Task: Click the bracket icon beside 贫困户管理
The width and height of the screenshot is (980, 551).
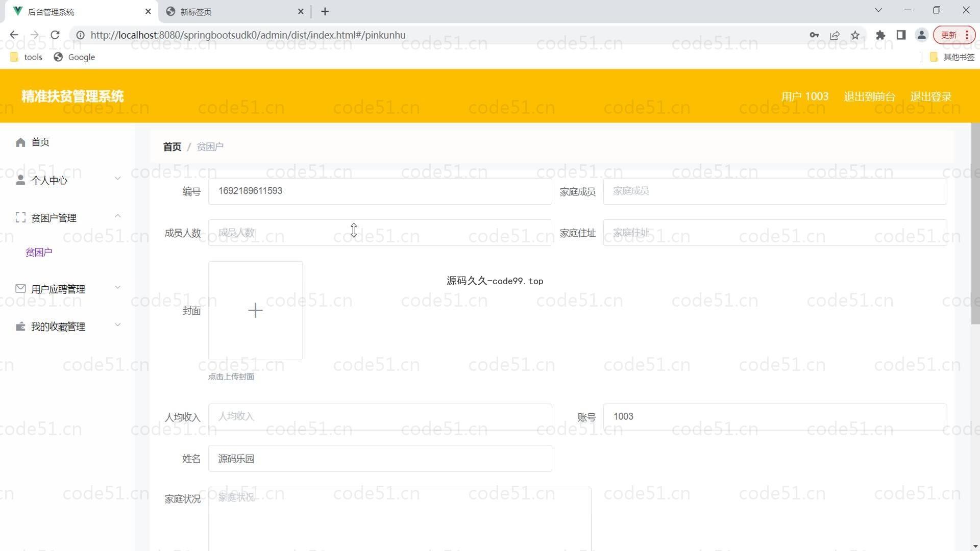Action: click(x=20, y=218)
